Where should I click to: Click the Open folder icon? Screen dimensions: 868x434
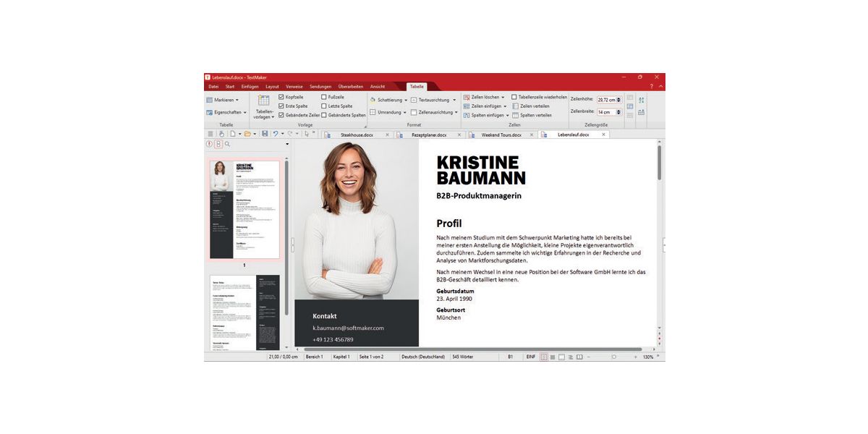tap(247, 134)
